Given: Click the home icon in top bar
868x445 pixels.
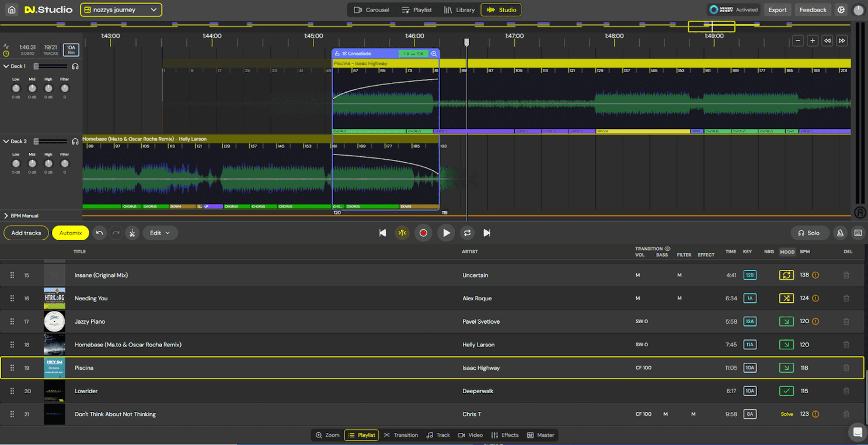Looking at the screenshot, I should click(x=12, y=10).
